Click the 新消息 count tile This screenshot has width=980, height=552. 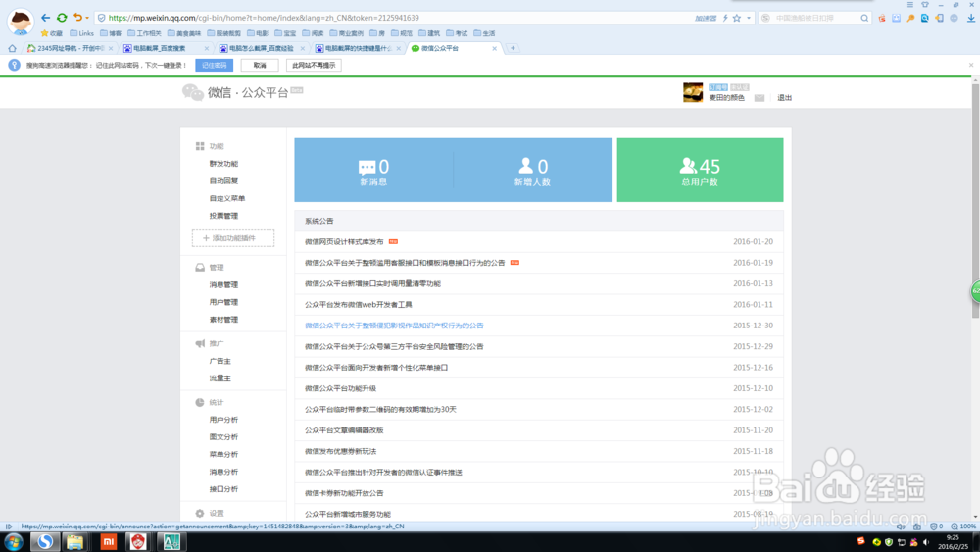(x=373, y=170)
